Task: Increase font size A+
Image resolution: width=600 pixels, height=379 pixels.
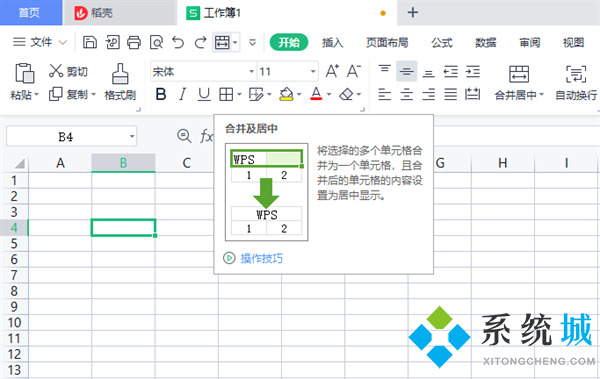Action: pyautogui.click(x=332, y=71)
